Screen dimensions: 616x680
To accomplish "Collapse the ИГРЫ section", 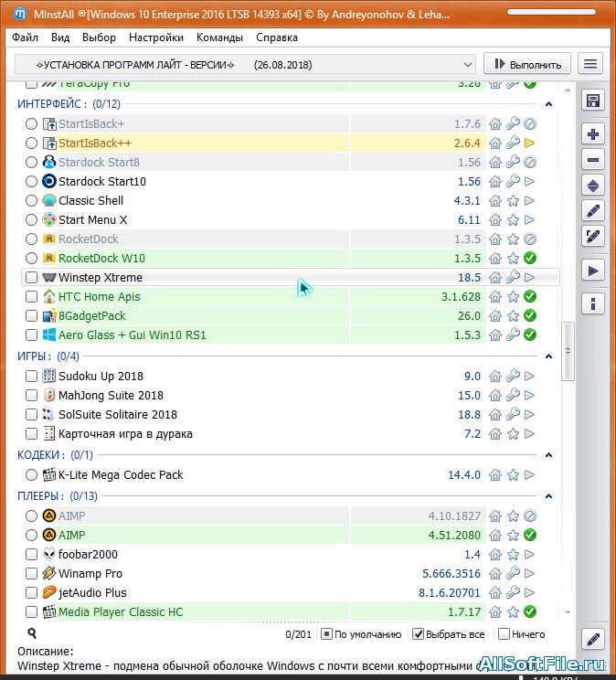I will point(548,356).
